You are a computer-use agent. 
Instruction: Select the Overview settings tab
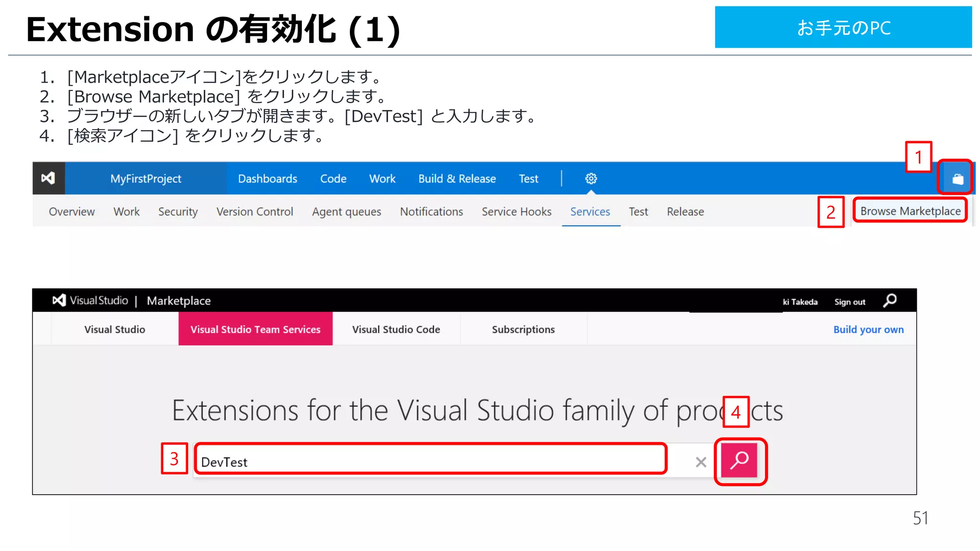[x=72, y=211]
